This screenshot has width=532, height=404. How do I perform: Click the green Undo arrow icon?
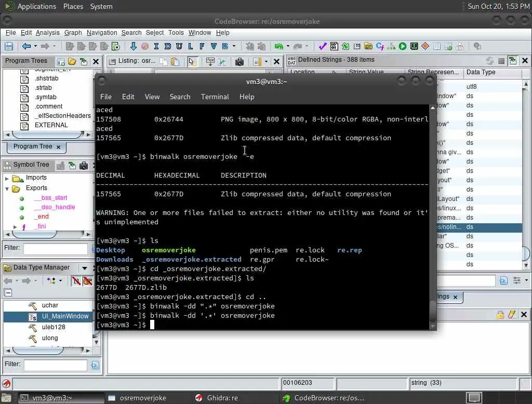coord(278,46)
